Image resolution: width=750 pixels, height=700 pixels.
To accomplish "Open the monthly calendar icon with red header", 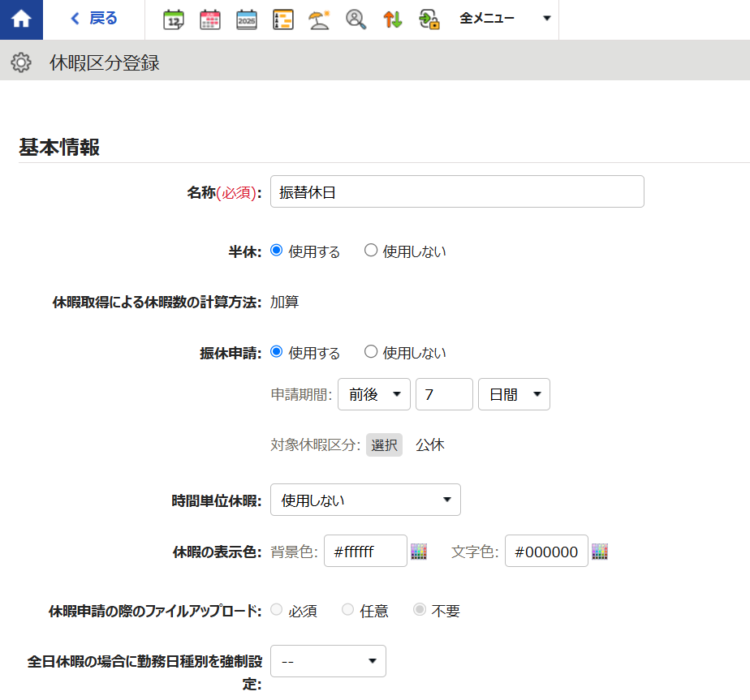I will [x=210, y=19].
